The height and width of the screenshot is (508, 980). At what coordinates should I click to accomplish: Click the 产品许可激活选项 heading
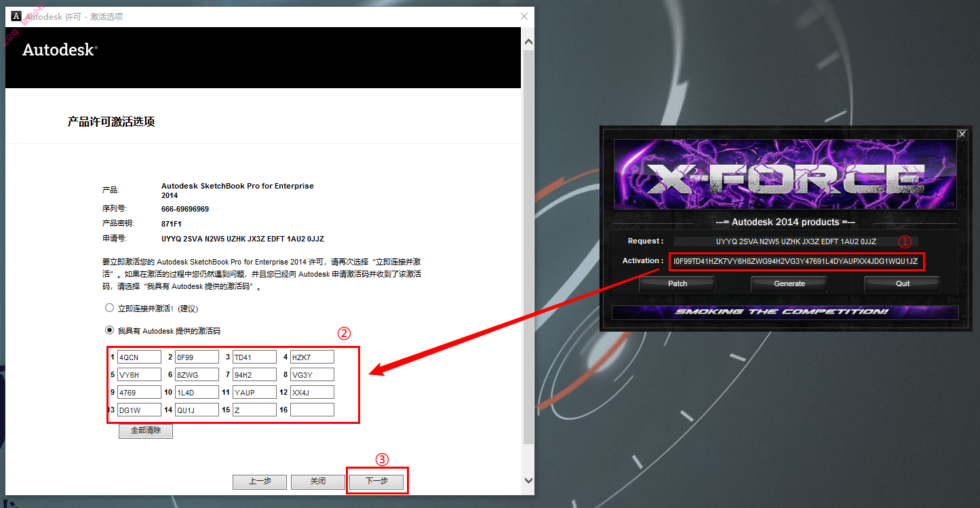coord(111,122)
